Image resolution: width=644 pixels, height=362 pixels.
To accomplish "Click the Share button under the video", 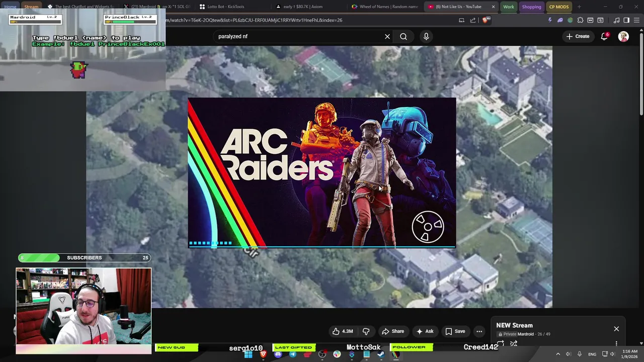I will (393, 331).
